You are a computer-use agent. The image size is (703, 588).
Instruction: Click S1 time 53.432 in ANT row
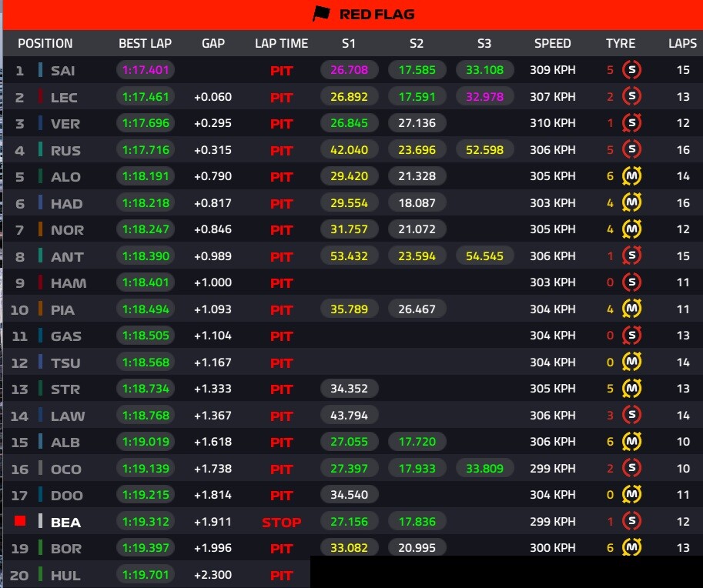[350, 256]
